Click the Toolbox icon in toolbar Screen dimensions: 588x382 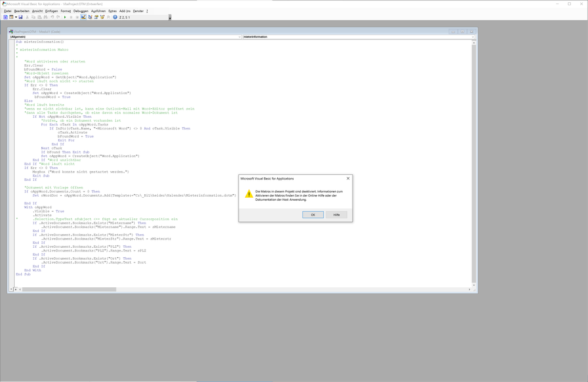point(108,17)
